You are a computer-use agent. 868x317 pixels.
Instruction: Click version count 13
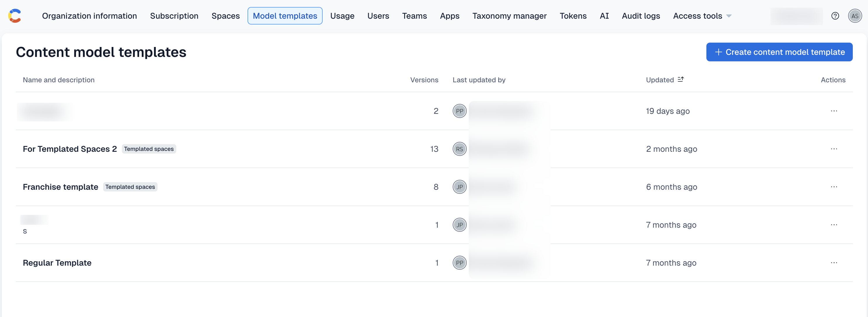(434, 149)
